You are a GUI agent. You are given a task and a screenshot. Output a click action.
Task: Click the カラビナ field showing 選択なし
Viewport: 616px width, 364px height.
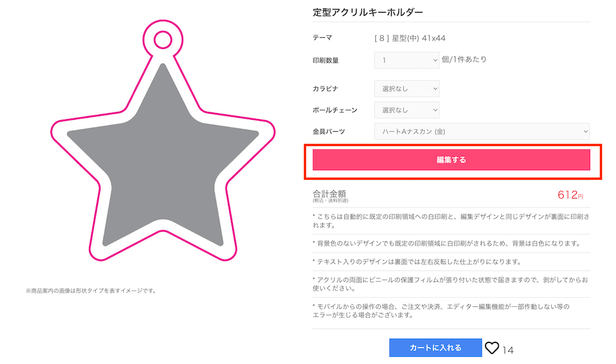[x=406, y=88]
